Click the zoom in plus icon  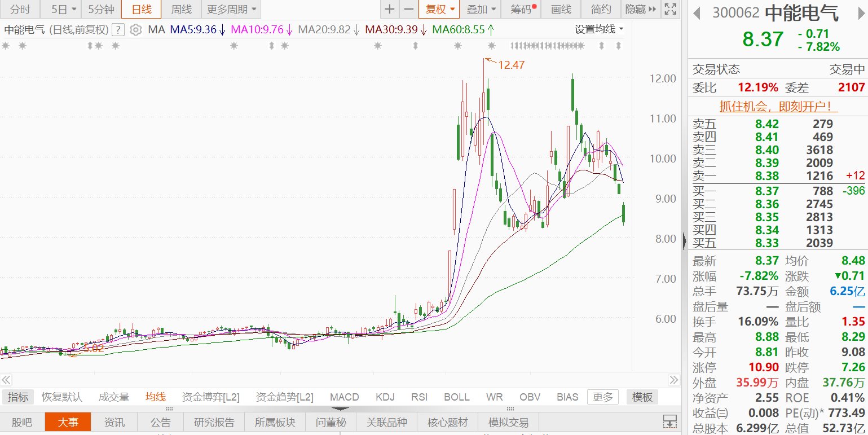tap(390, 9)
